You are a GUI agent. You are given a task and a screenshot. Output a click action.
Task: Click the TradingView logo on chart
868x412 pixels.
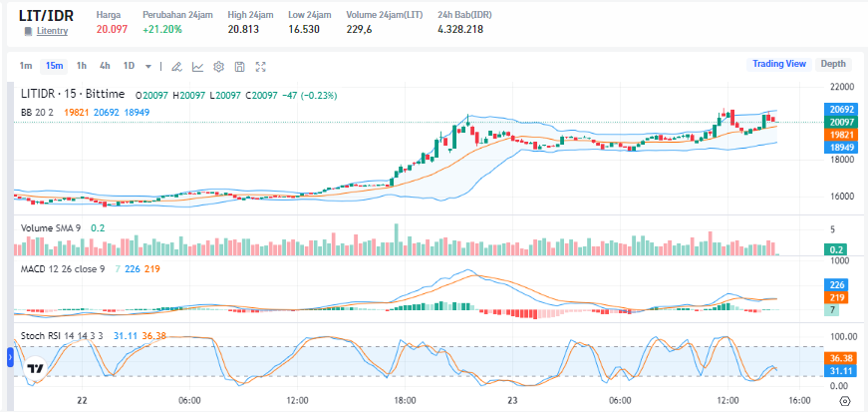coord(35,368)
